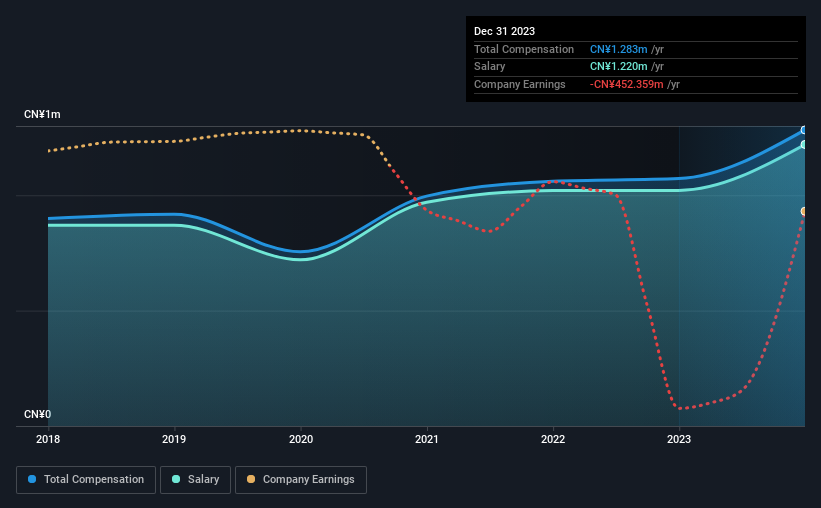
Task: Click the -CN¥452.359m company earnings value
Action: [626, 84]
